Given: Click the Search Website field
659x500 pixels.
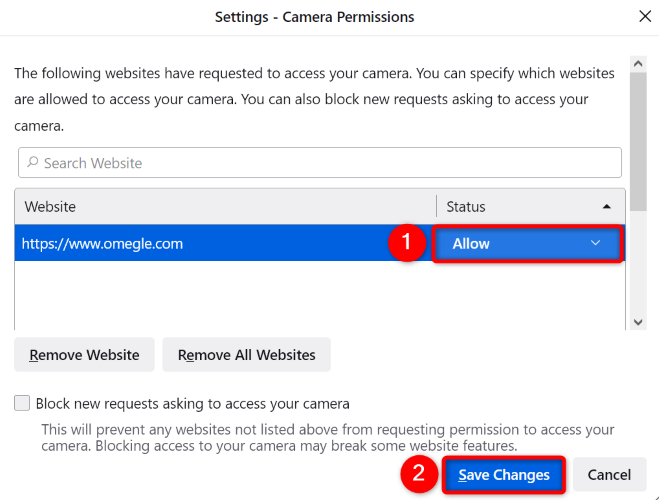Looking at the screenshot, I should pos(320,163).
